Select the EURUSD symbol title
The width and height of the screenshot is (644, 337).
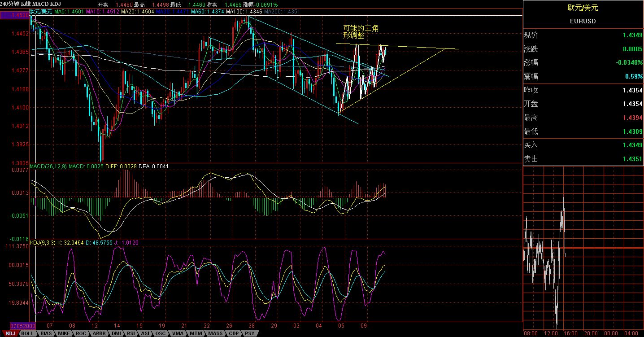[x=582, y=21]
